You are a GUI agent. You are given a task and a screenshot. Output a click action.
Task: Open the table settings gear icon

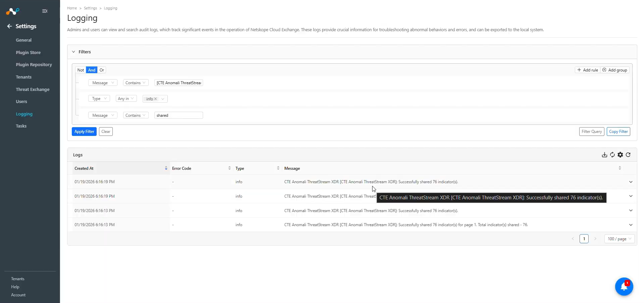click(620, 155)
